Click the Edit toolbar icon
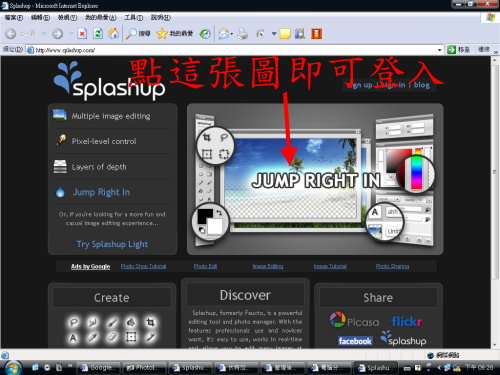 [260, 34]
